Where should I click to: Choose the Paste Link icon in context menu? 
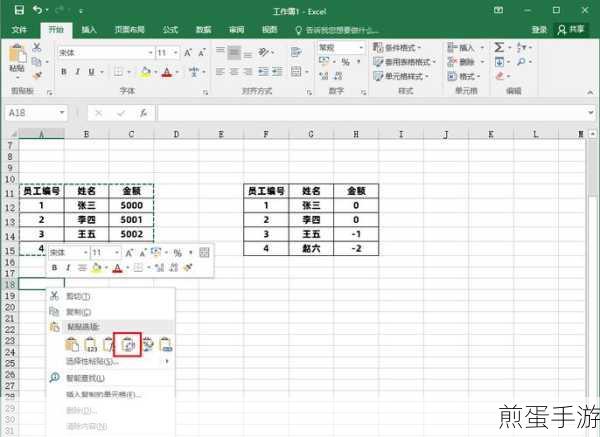(x=165, y=345)
